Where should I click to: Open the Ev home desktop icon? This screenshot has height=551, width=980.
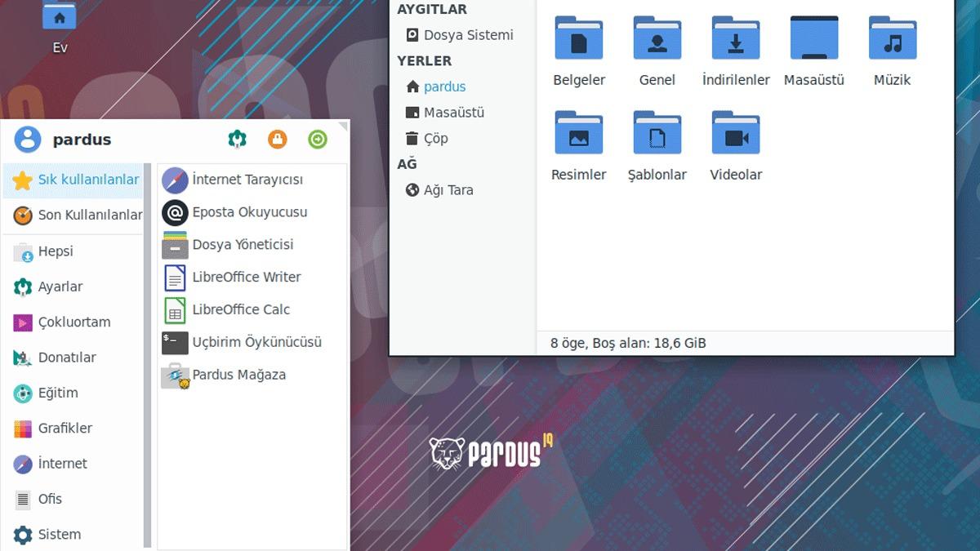[x=60, y=27]
